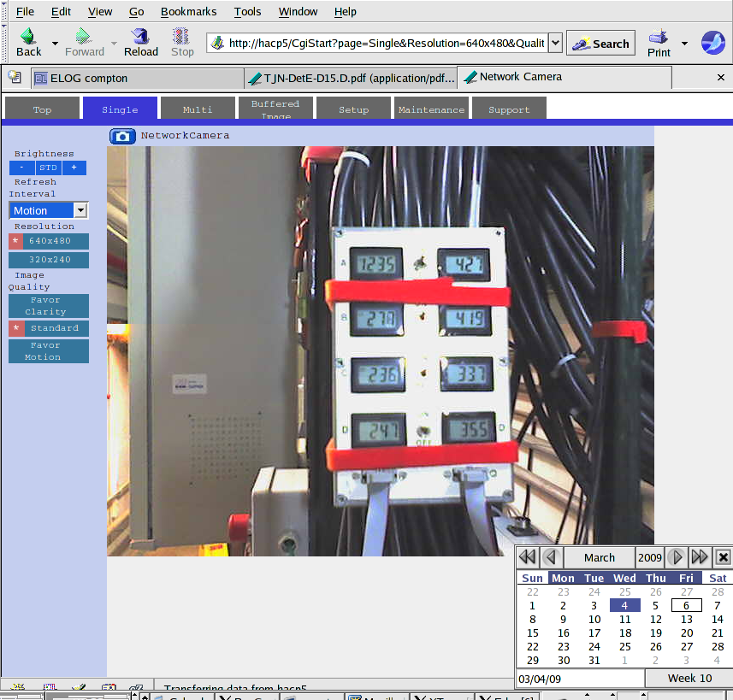Switch to the ELOG compton tab
Screen dimensions: 733x700
pyautogui.click(x=138, y=78)
